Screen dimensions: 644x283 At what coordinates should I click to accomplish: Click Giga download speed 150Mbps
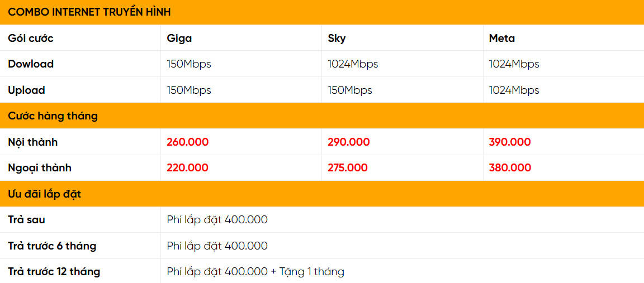coord(189,64)
